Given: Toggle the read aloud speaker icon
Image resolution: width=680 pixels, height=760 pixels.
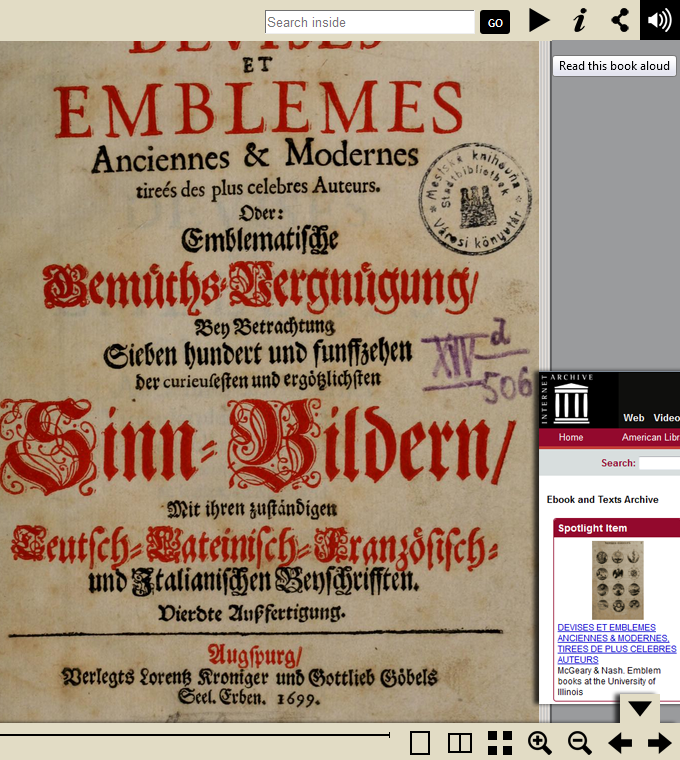Looking at the screenshot, I should [659, 20].
